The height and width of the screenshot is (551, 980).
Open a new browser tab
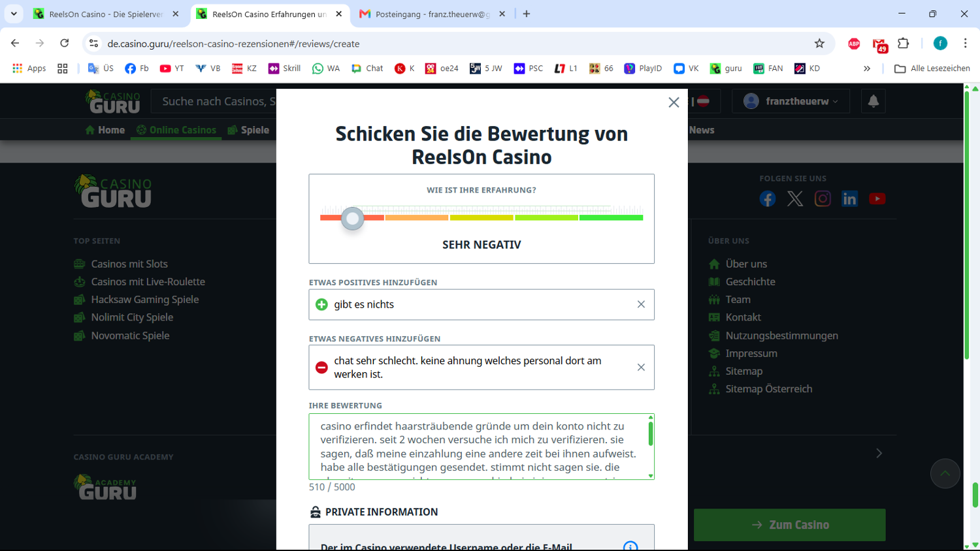click(x=527, y=14)
